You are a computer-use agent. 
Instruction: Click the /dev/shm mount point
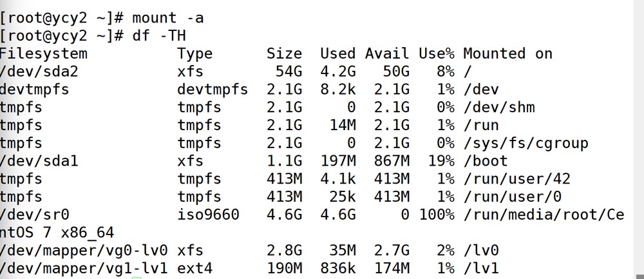click(x=499, y=108)
